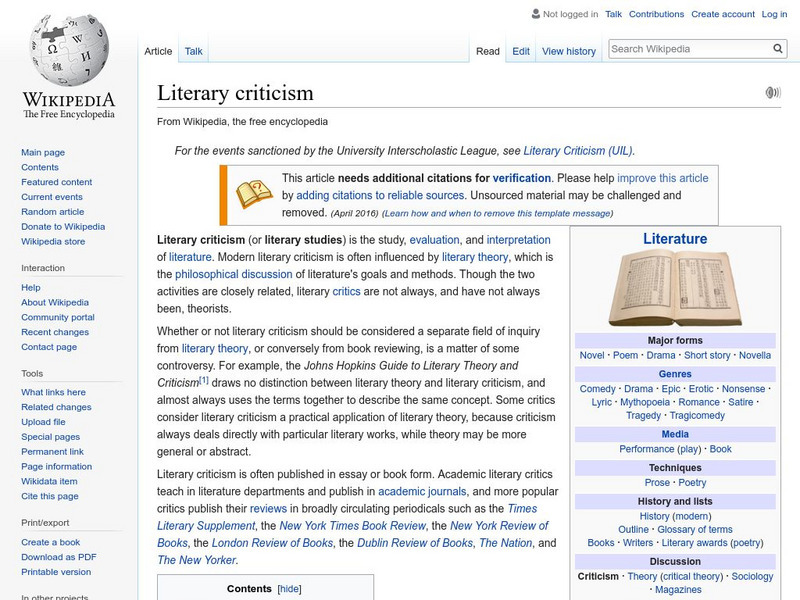Open Contributions in the top bar
Screen dimensions: 800x600
click(x=656, y=14)
